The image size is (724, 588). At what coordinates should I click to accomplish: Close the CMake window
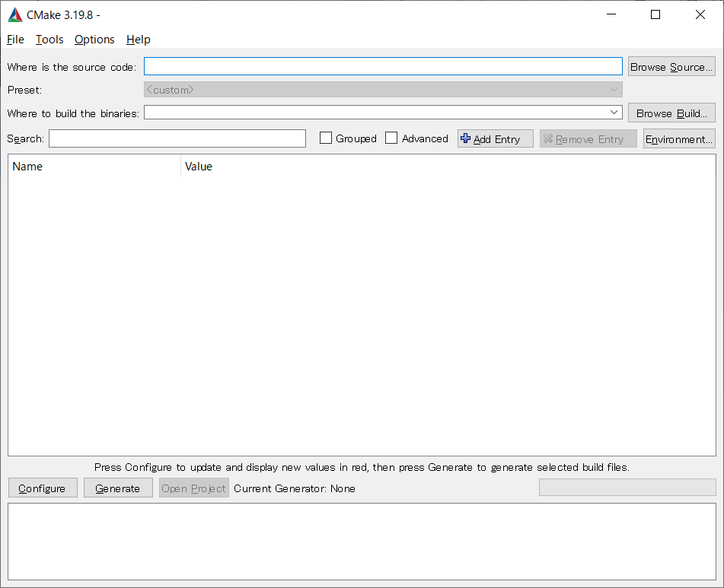tap(700, 14)
